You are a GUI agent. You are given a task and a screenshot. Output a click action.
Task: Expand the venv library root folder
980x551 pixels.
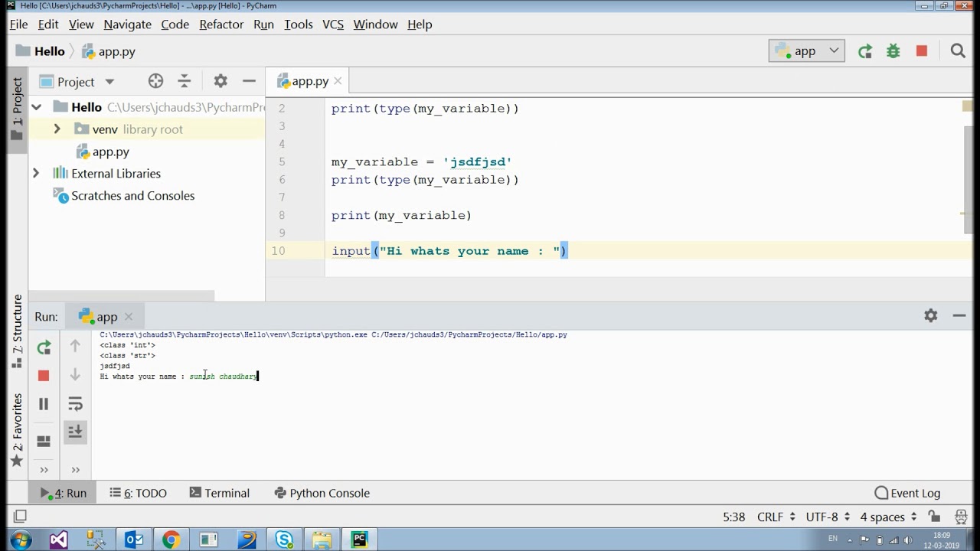pyautogui.click(x=57, y=129)
